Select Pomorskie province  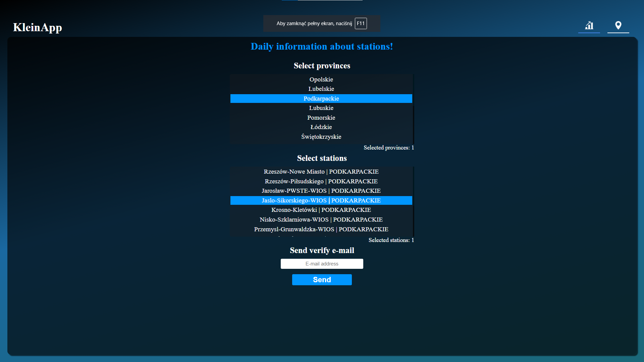pyautogui.click(x=321, y=118)
